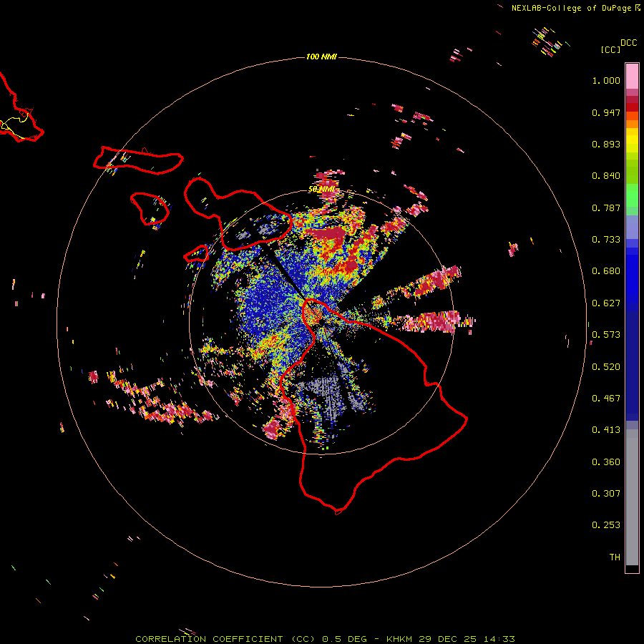The width and height of the screenshot is (644, 644).
Task: Select the 1.000 color scale value
Action: click(606, 80)
